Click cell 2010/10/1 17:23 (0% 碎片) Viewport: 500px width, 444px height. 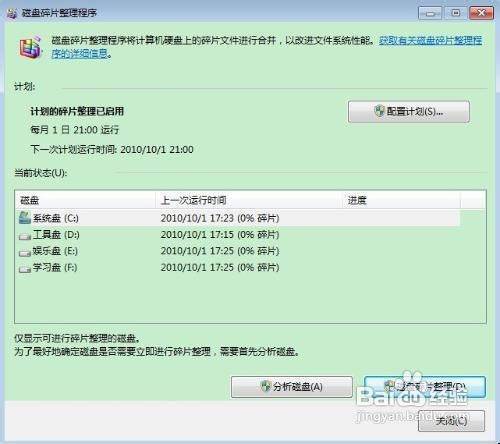220,218
